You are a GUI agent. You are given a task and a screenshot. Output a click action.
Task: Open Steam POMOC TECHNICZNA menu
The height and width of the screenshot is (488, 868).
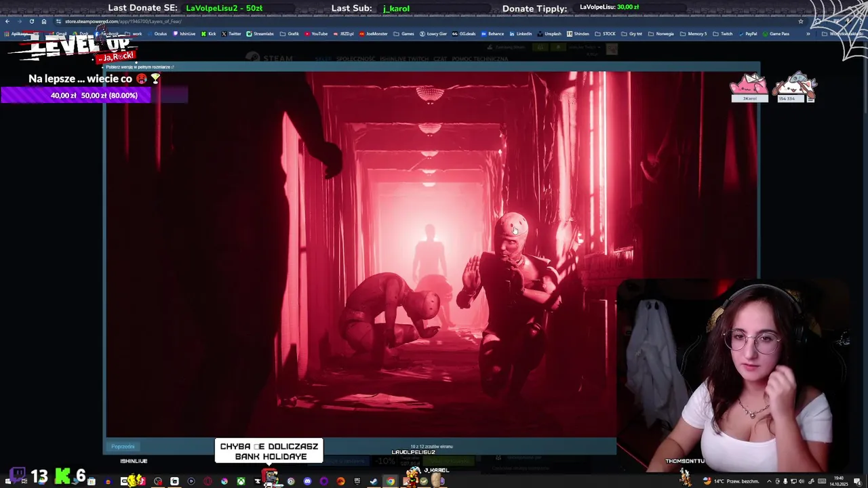pos(481,59)
